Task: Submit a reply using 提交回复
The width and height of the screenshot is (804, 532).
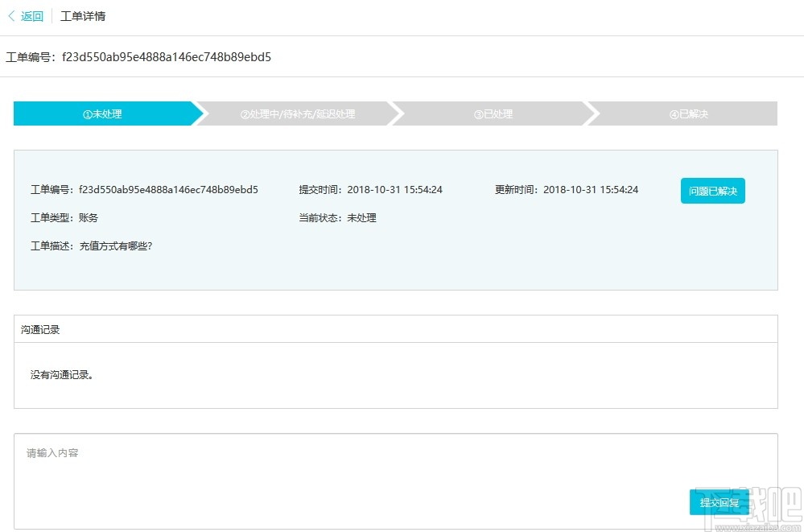Action: pos(719,501)
